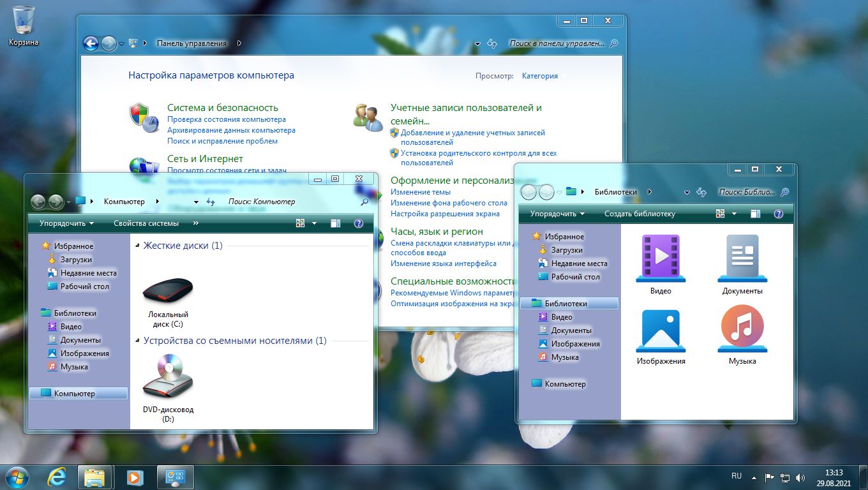Refresh the Библиотеки window address bar

point(701,192)
